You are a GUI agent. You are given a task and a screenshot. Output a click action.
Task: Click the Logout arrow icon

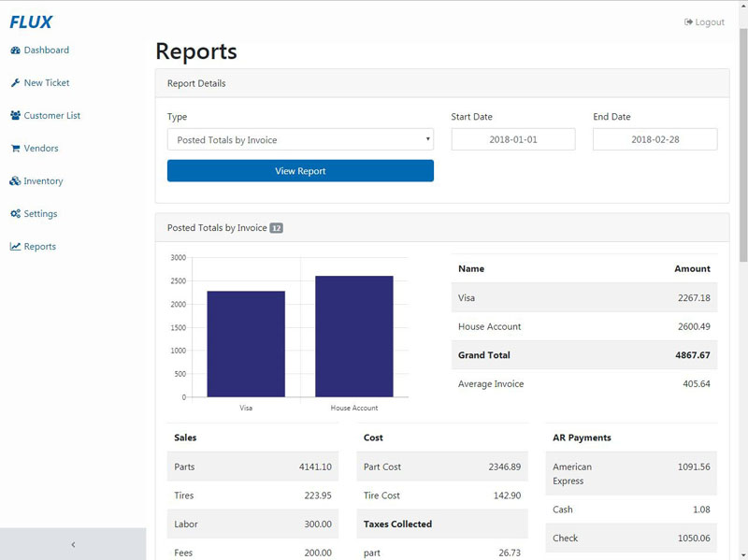tap(688, 22)
